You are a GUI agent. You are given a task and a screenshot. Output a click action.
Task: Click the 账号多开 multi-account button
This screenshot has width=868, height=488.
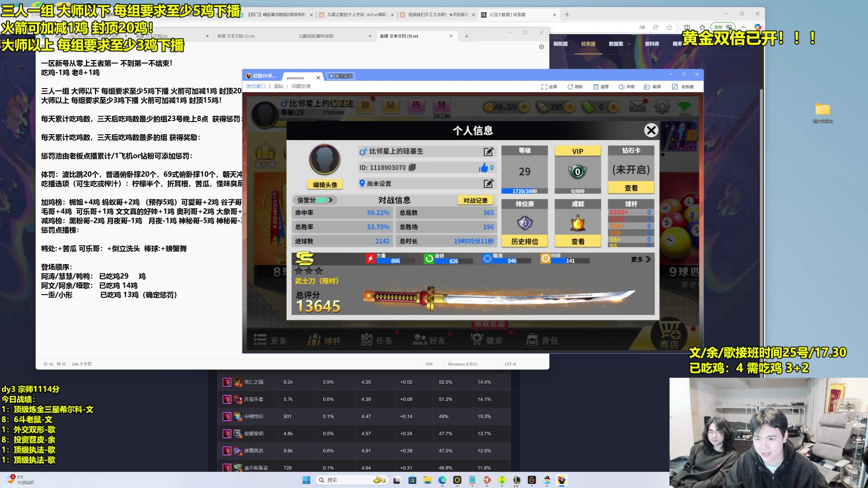pos(340,76)
